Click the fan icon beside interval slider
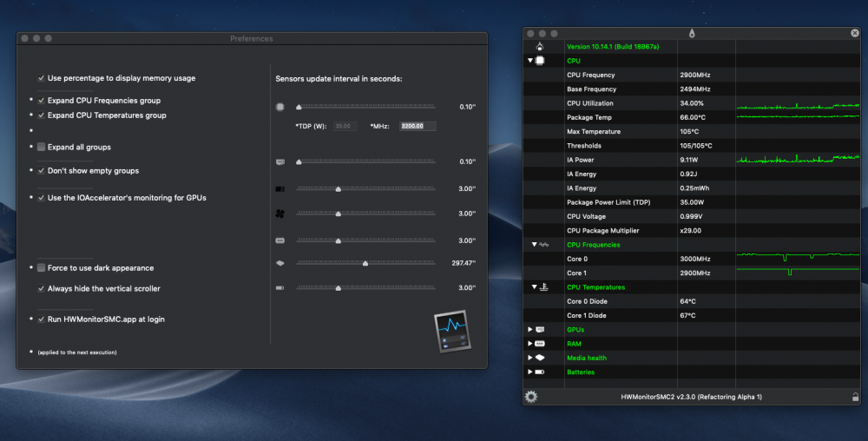The width and height of the screenshot is (868, 441). pos(280,214)
